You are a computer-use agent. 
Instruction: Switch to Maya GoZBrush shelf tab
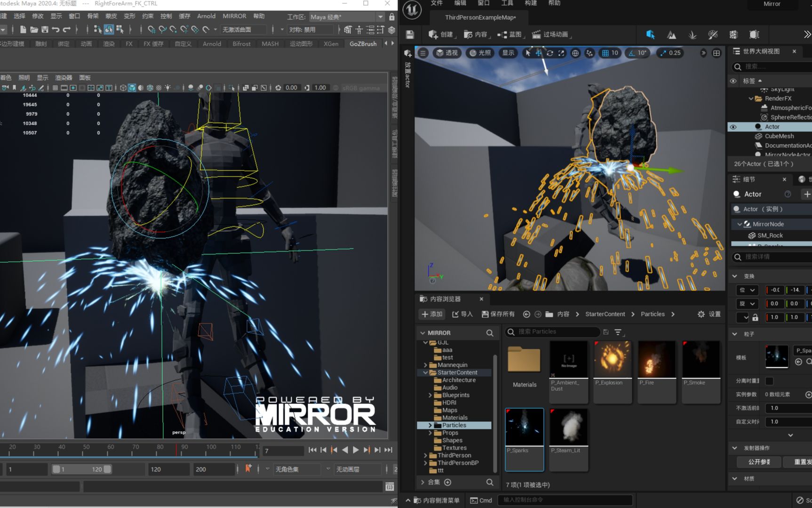(x=363, y=44)
